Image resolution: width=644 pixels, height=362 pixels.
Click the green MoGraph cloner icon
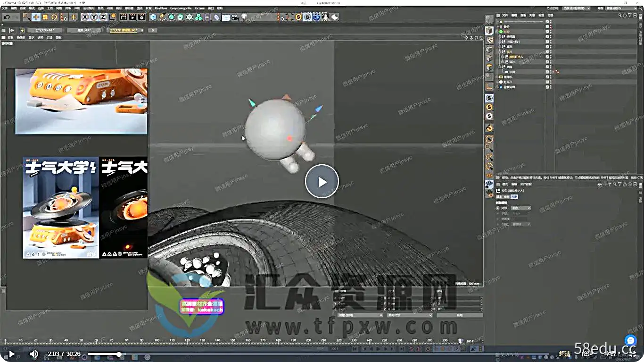click(198, 17)
